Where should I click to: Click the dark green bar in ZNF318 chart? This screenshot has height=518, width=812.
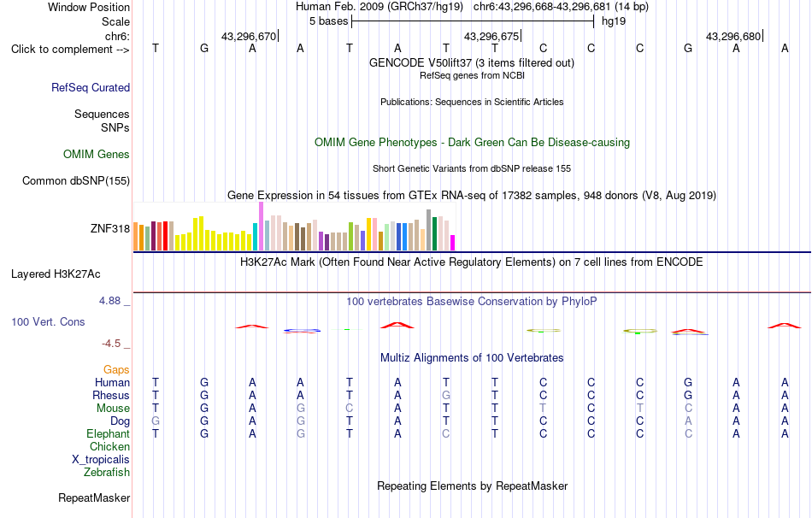(x=434, y=234)
